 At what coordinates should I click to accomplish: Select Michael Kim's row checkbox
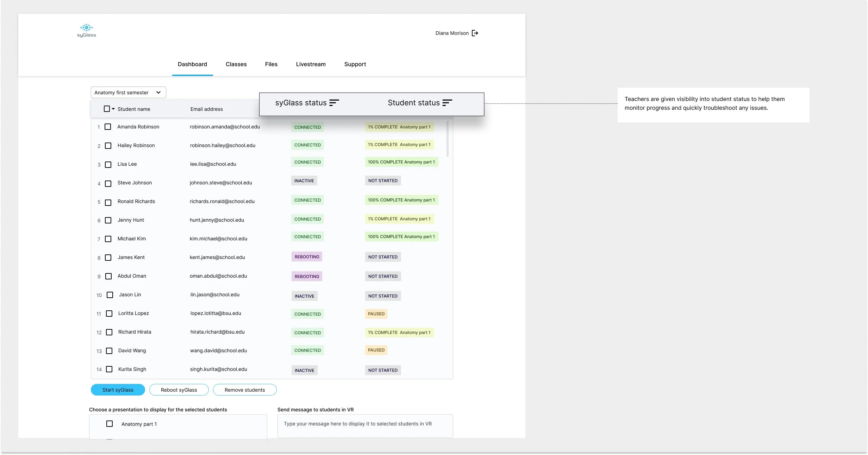click(x=108, y=239)
